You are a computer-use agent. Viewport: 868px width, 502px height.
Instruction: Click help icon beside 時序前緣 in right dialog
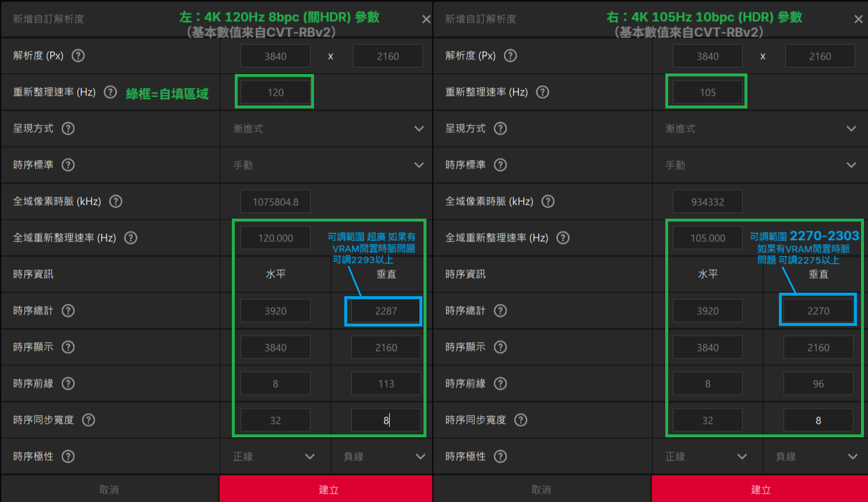[500, 384]
